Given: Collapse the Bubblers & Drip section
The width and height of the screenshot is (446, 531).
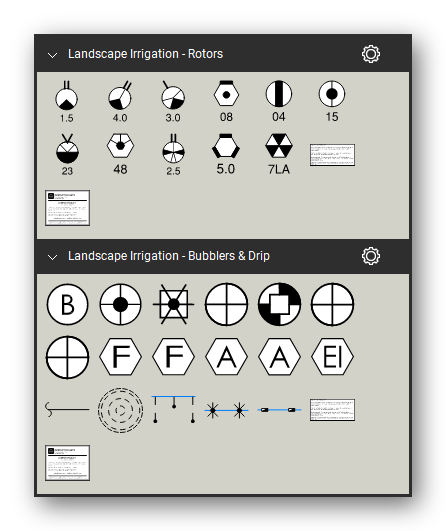Looking at the screenshot, I should pos(52,257).
